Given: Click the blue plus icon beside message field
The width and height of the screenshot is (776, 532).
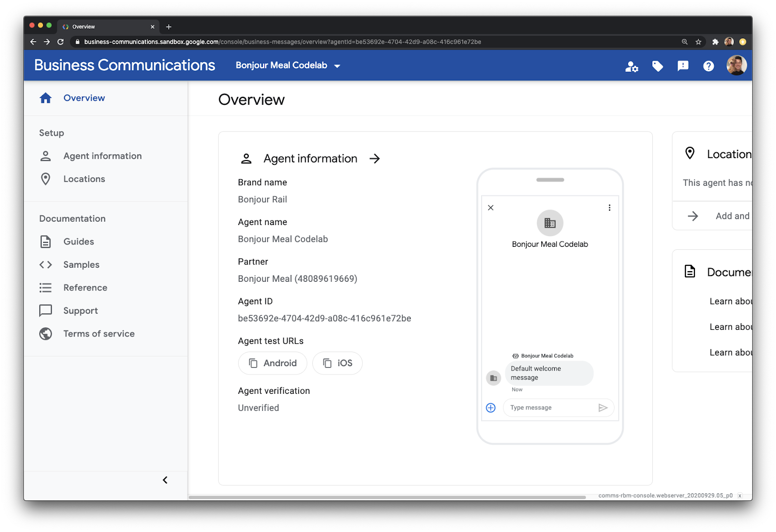Looking at the screenshot, I should point(491,408).
